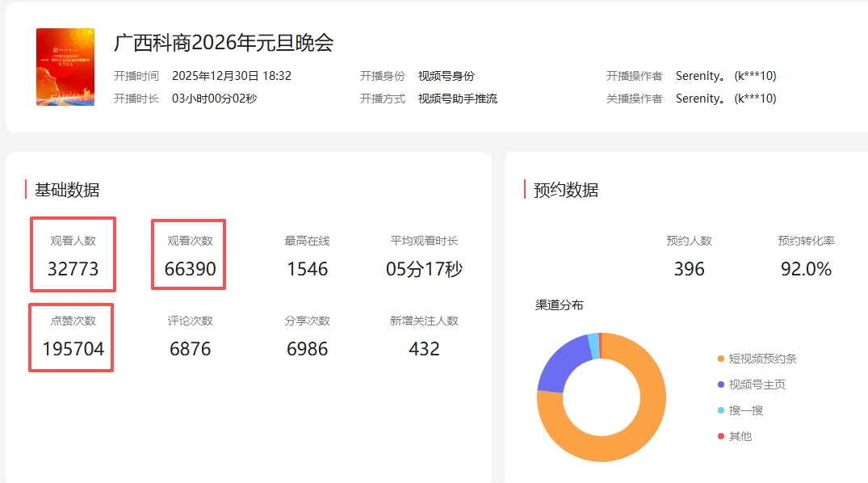Toggle the 短视频预约条 legend label

click(x=762, y=359)
